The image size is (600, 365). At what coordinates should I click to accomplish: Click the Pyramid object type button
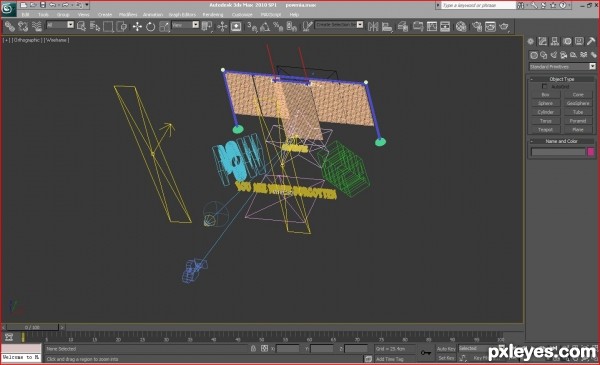pos(578,121)
